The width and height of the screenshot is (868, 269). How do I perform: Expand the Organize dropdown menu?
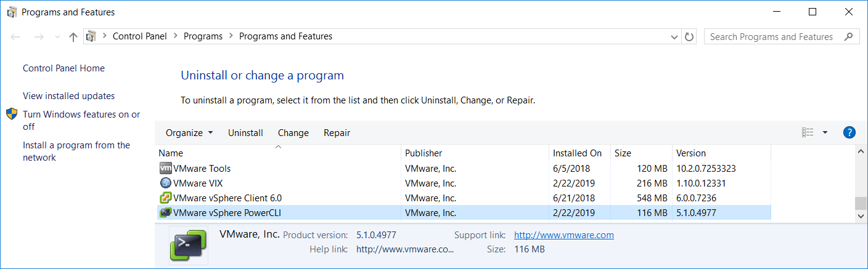point(189,133)
